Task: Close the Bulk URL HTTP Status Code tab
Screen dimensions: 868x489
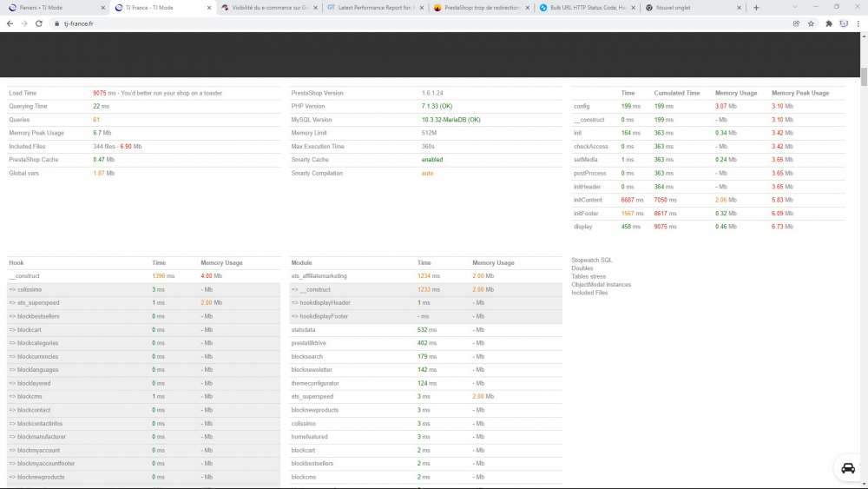Action: (x=634, y=8)
